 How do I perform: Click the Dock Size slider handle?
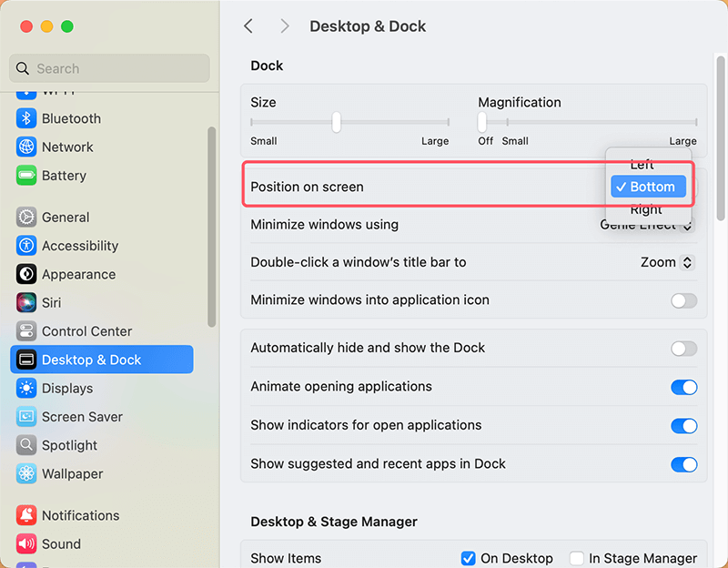337,121
